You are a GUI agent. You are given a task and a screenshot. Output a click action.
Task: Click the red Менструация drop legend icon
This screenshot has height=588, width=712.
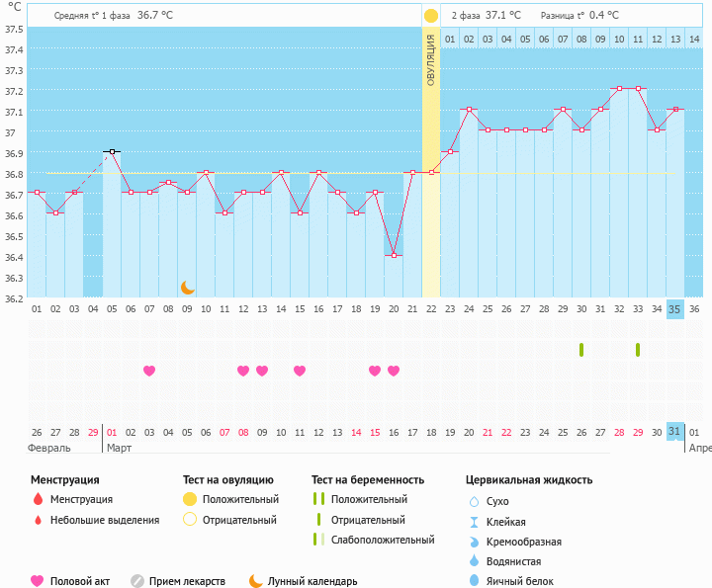[38, 499]
